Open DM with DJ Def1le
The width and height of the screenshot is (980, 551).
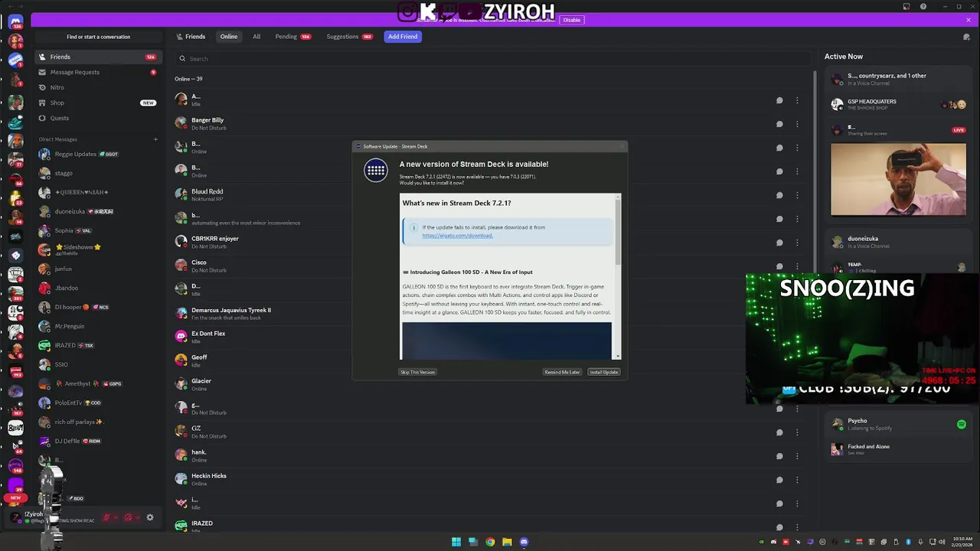98,441
